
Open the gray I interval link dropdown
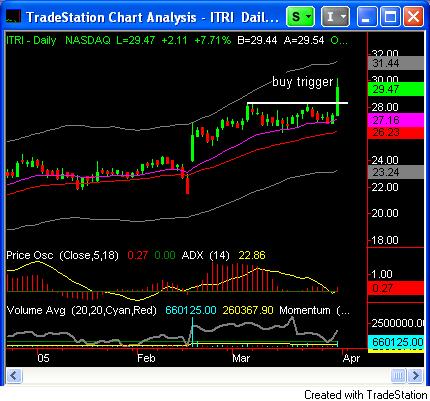pyautogui.click(x=335, y=17)
